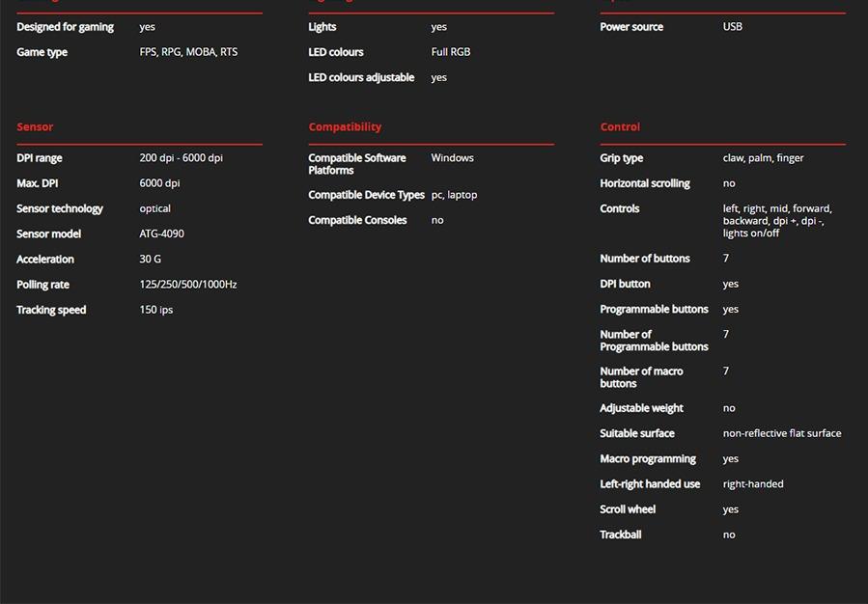868x604 pixels.
Task: Select the Full RGB LED colours value
Action: click(x=451, y=52)
